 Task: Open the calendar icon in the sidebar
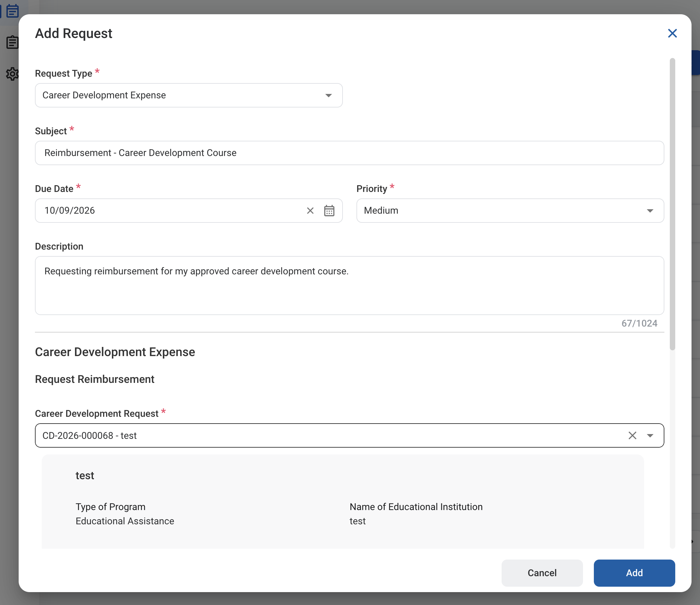click(x=13, y=11)
